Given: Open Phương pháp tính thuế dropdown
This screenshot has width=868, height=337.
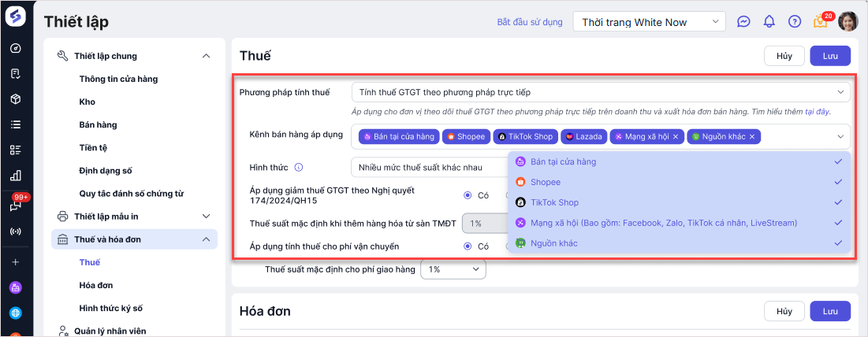Looking at the screenshot, I should (601, 92).
